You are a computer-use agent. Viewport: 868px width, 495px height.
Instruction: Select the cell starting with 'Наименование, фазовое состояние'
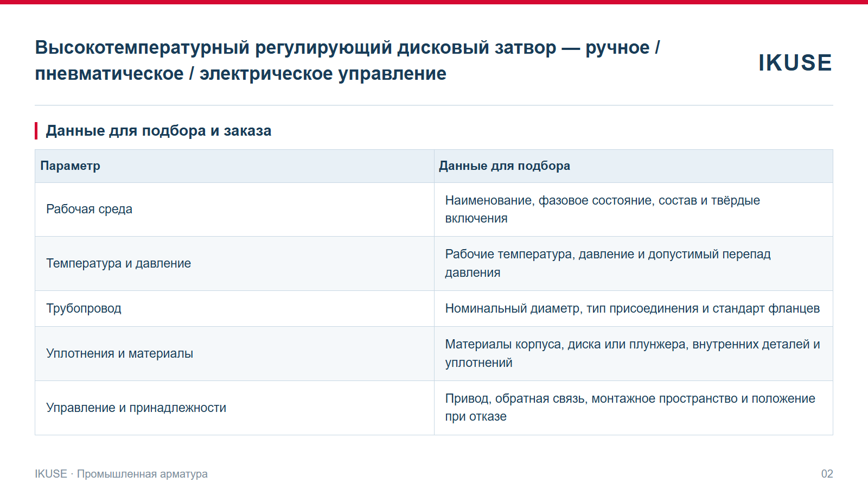634,210
